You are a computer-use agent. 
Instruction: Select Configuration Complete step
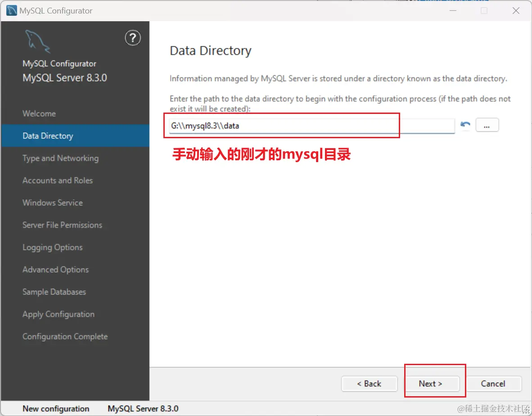(x=65, y=337)
